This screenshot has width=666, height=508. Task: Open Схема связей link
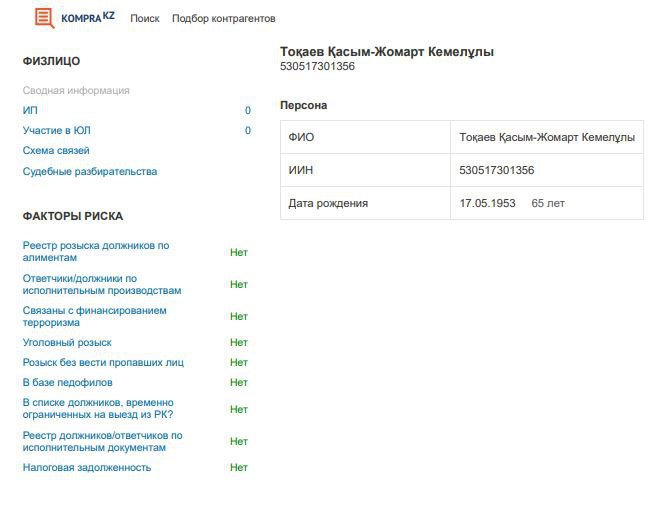56,150
